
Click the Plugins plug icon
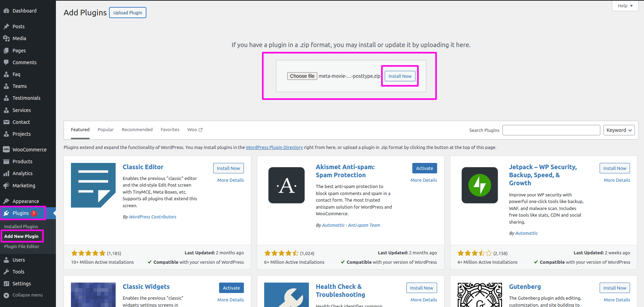pyautogui.click(x=6, y=213)
